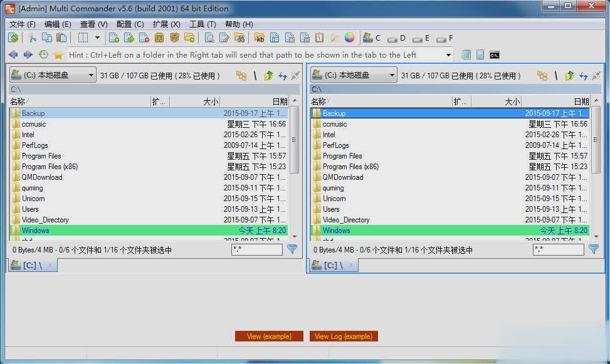
Task: Click parent folder up arrow in right panel
Action: click(x=569, y=75)
